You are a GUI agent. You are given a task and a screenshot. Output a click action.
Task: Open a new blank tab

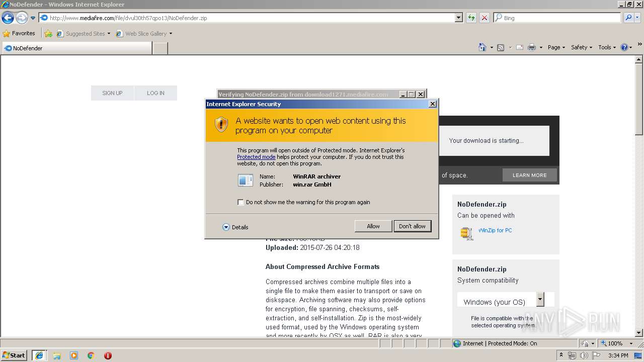coord(160,48)
